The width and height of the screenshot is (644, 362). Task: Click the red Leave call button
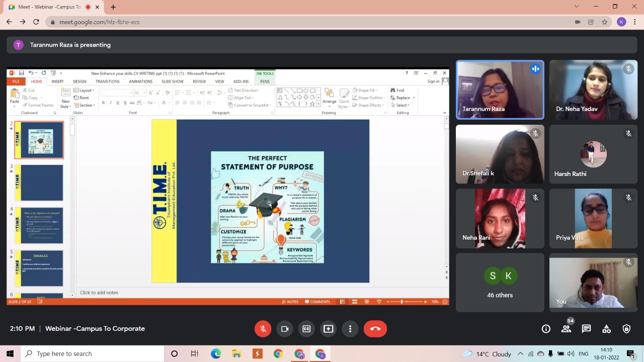coord(375,329)
